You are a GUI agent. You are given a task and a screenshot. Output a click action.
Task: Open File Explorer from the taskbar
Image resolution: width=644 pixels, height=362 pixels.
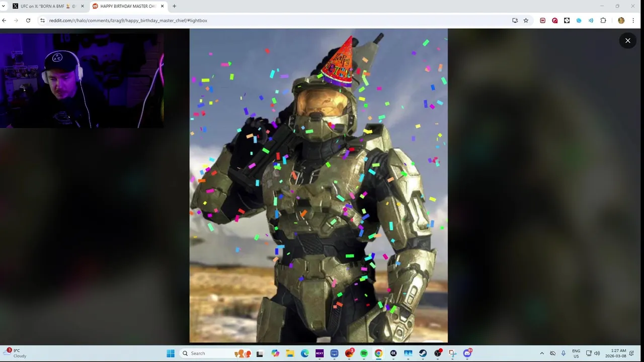(x=290, y=353)
